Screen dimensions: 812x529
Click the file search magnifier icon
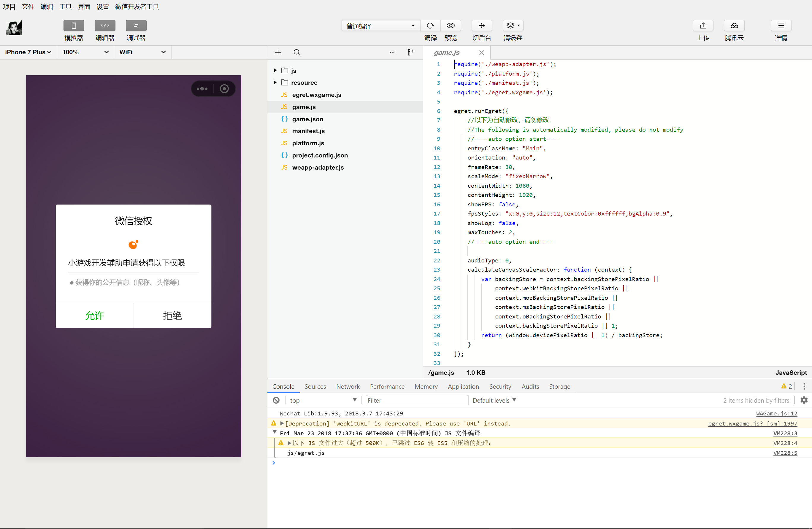(x=297, y=52)
